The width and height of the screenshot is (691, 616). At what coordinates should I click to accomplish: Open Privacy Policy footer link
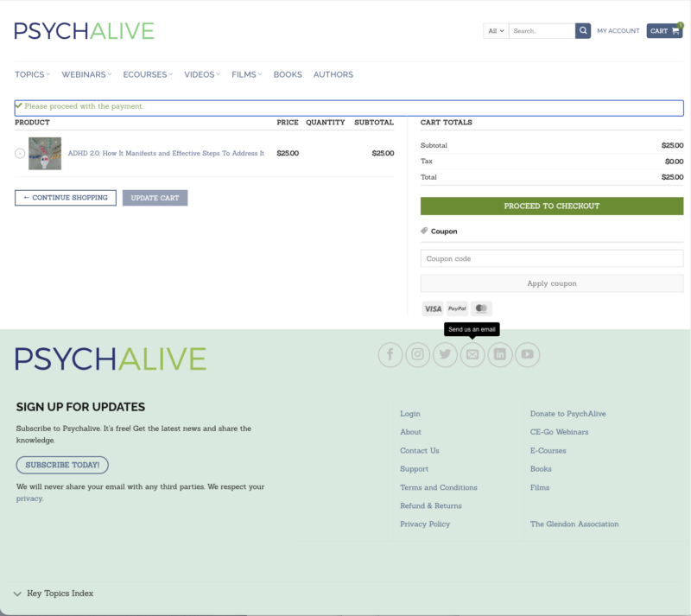[425, 524]
